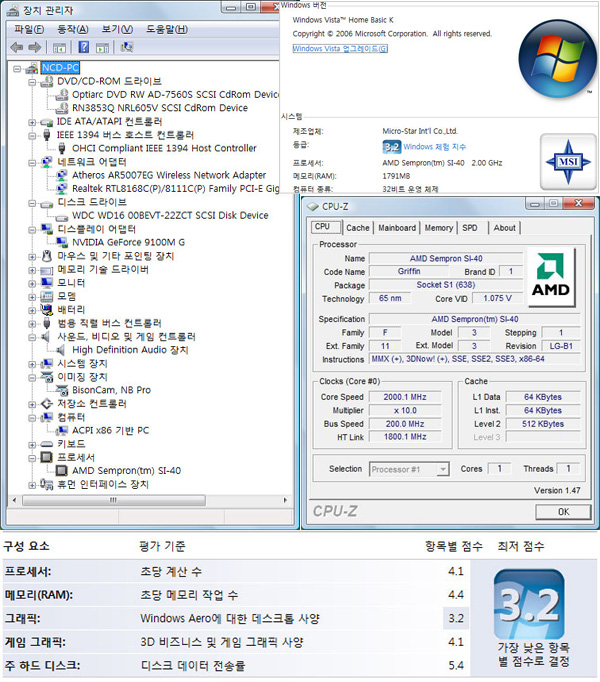Select Realtek RTL8168C(P)/8111C(P) network adapter
600x682 pixels.
click(175, 189)
